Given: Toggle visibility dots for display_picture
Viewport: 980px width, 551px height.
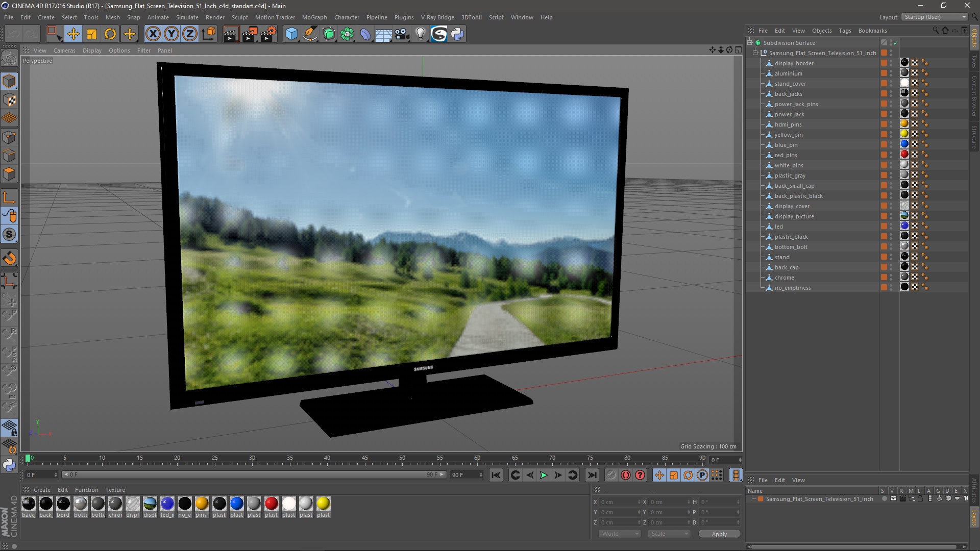Looking at the screenshot, I should coord(891,216).
